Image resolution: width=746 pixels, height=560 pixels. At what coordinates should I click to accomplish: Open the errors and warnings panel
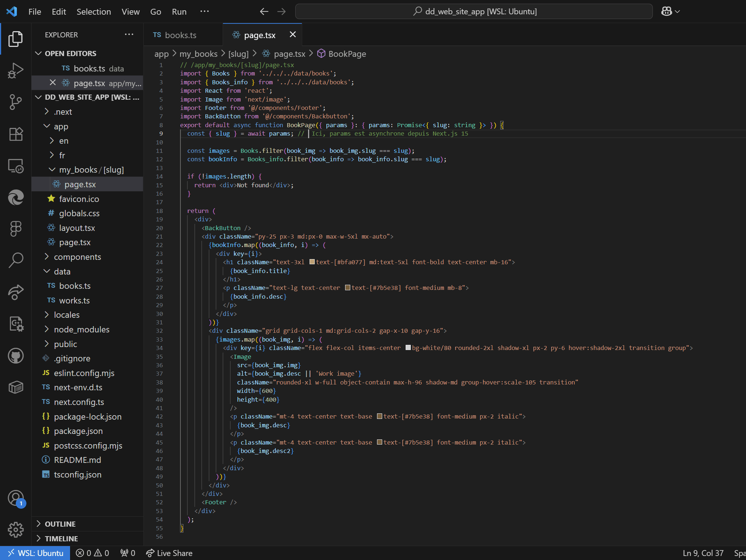pyautogui.click(x=92, y=553)
